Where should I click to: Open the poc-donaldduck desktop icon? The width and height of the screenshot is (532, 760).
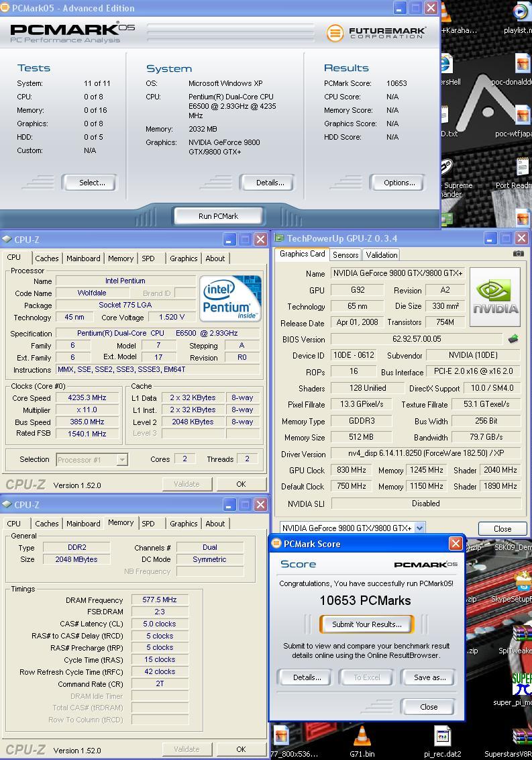click(523, 64)
